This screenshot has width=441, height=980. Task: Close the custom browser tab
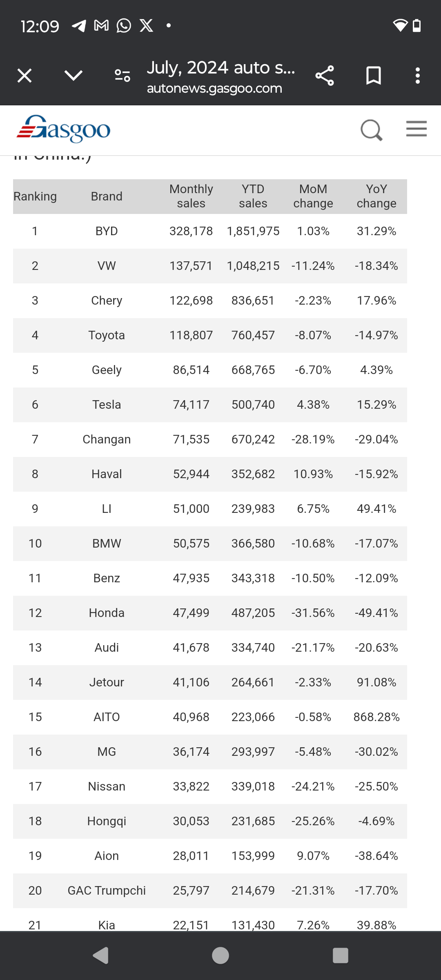(24, 76)
